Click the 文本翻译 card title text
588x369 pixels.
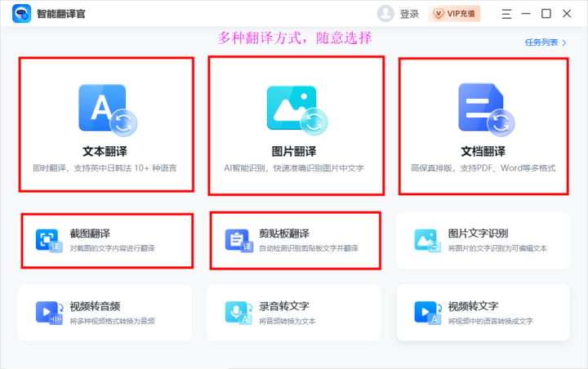coord(105,151)
